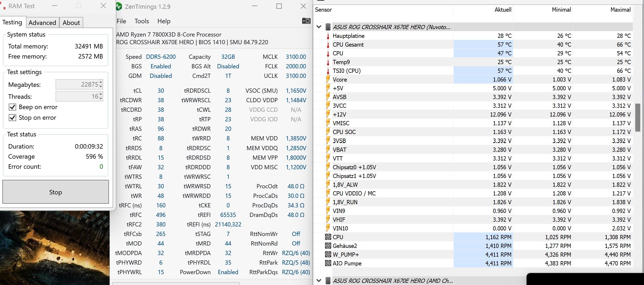The height and width of the screenshot is (285, 644).
Task: Click the ZenTimings app logo icon
Action: 119,6
